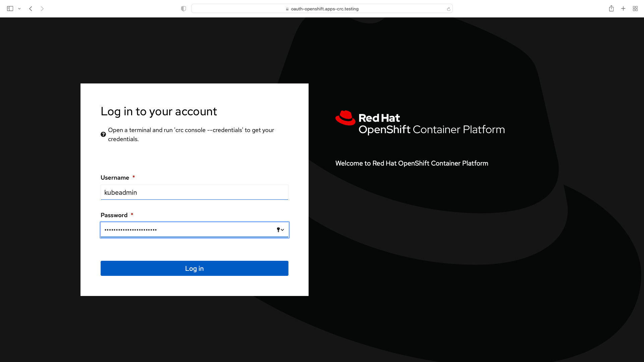This screenshot has width=644, height=362.
Task: Focus the Password input field
Action: coord(195,230)
